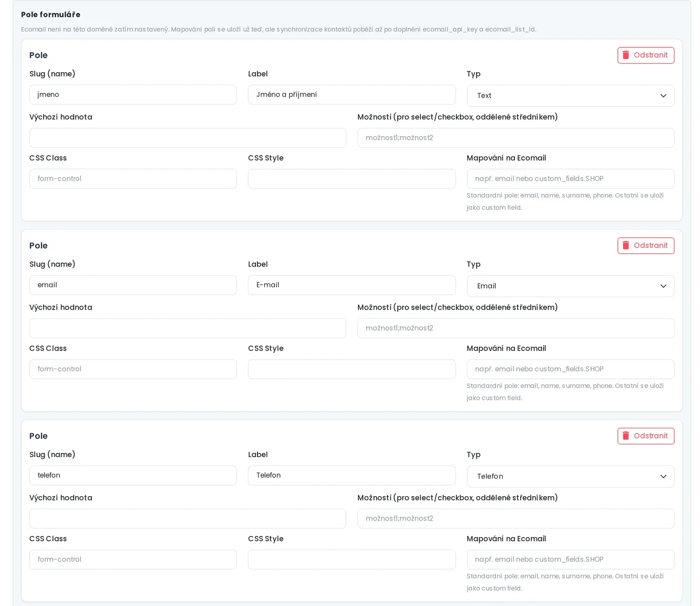Click the 'Pole formuláře' section heading

pyautogui.click(x=51, y=14)
